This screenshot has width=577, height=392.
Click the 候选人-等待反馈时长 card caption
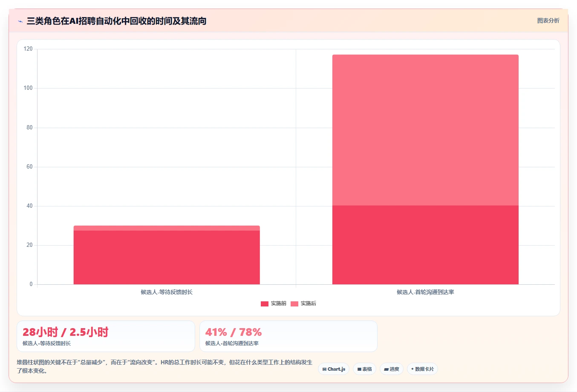pyautogui.click(x=47, y=343)
